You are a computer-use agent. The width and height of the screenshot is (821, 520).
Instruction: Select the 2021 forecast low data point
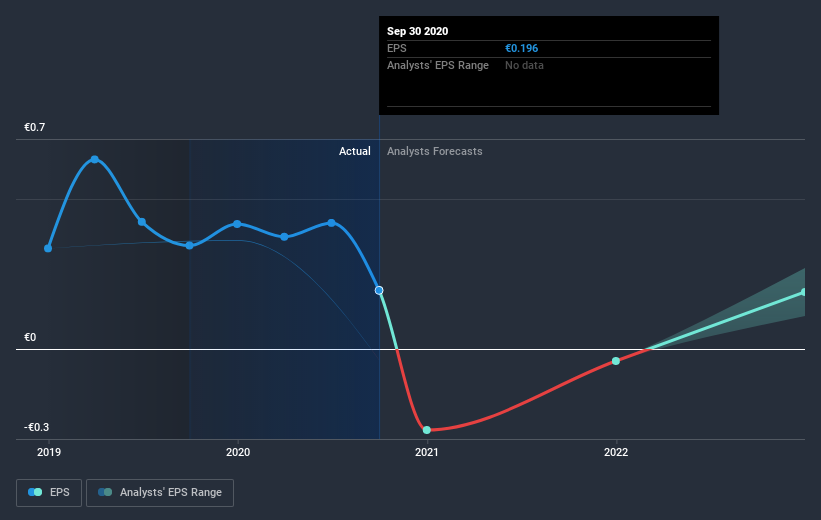click(427, 430)
